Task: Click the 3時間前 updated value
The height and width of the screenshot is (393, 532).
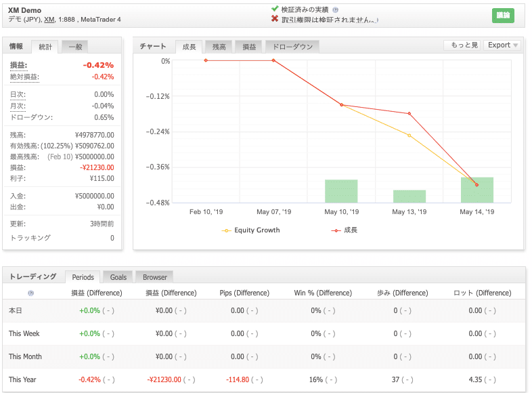Action: pyautogui.click(x=102, y=224)
